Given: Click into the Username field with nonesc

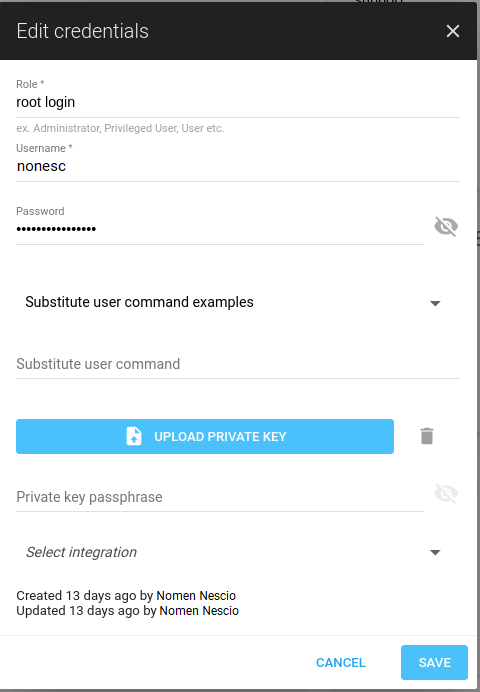Looking at the screenshot, I should coord(238,166).
